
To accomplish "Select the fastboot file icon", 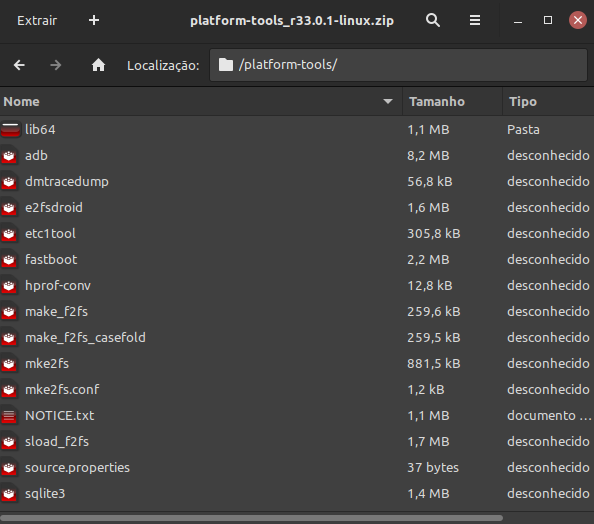I will [x=9, y=260].
